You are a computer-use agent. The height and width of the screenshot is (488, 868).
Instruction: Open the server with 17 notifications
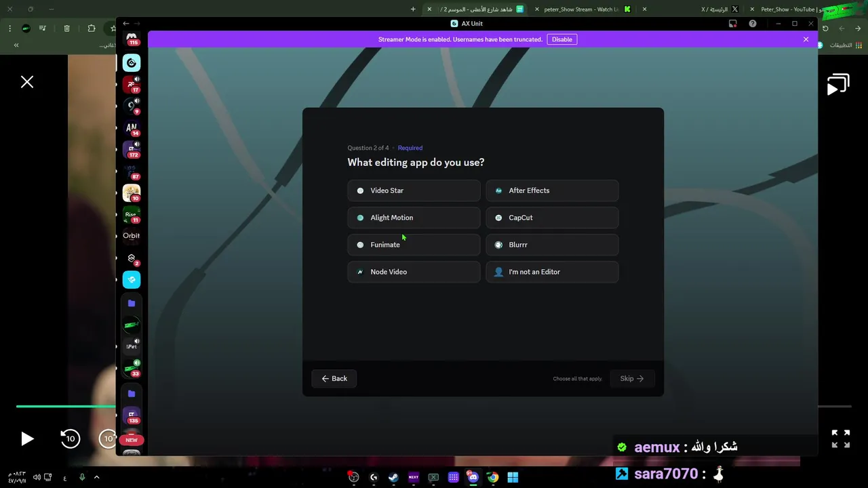(x=132, y=84)
